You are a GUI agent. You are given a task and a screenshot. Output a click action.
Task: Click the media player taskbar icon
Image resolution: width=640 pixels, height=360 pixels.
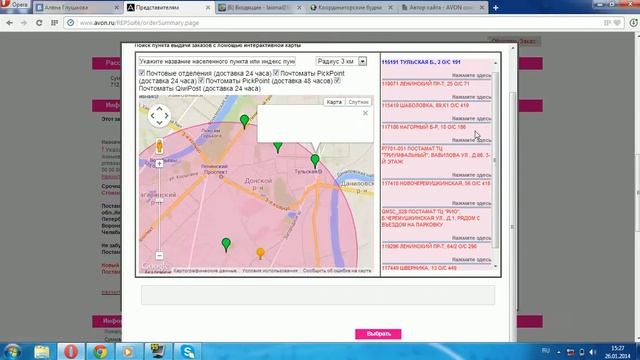click(129, 351)
